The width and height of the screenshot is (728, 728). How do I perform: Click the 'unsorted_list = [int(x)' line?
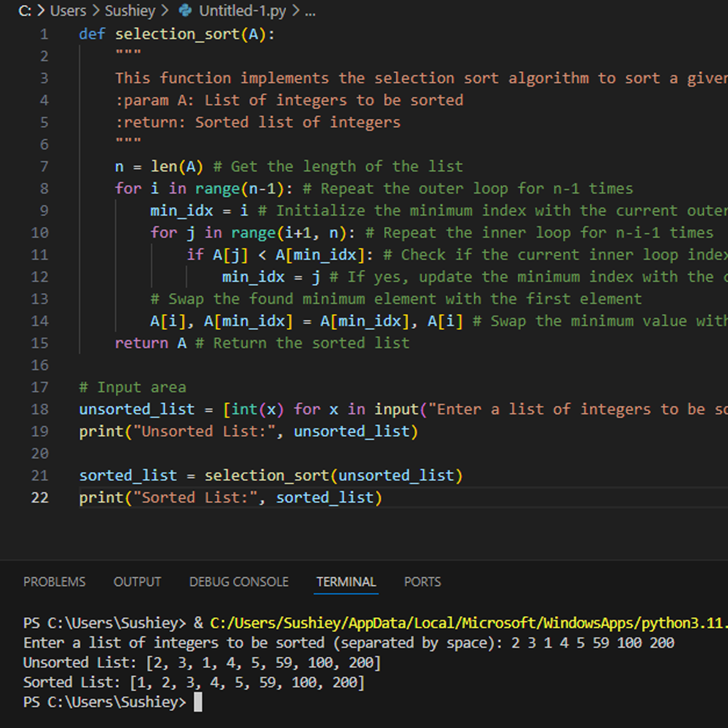403,409
